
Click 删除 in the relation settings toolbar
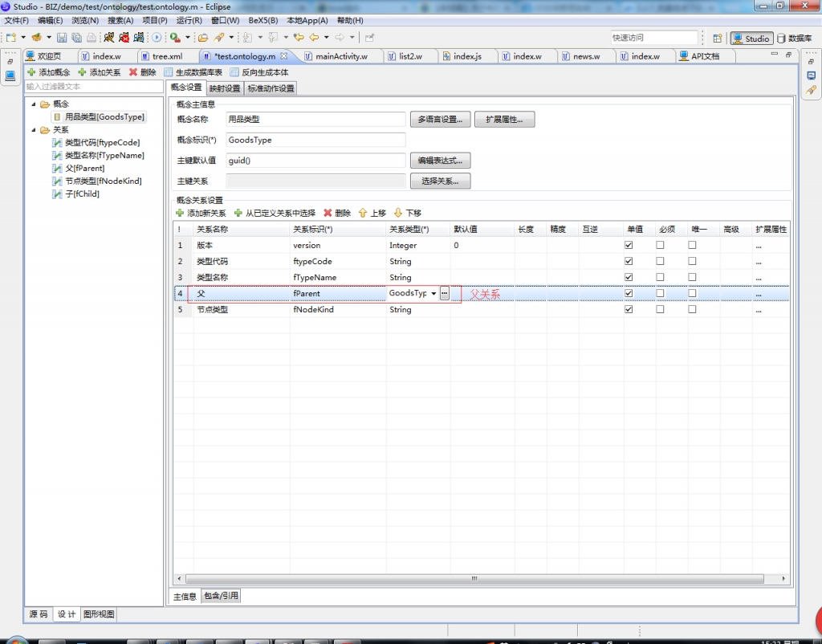point(337,213)
